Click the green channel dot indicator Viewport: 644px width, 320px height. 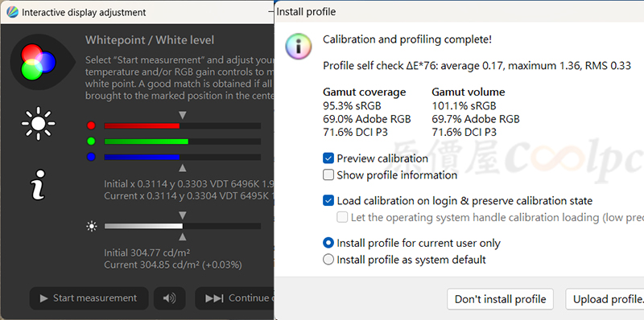91,142
